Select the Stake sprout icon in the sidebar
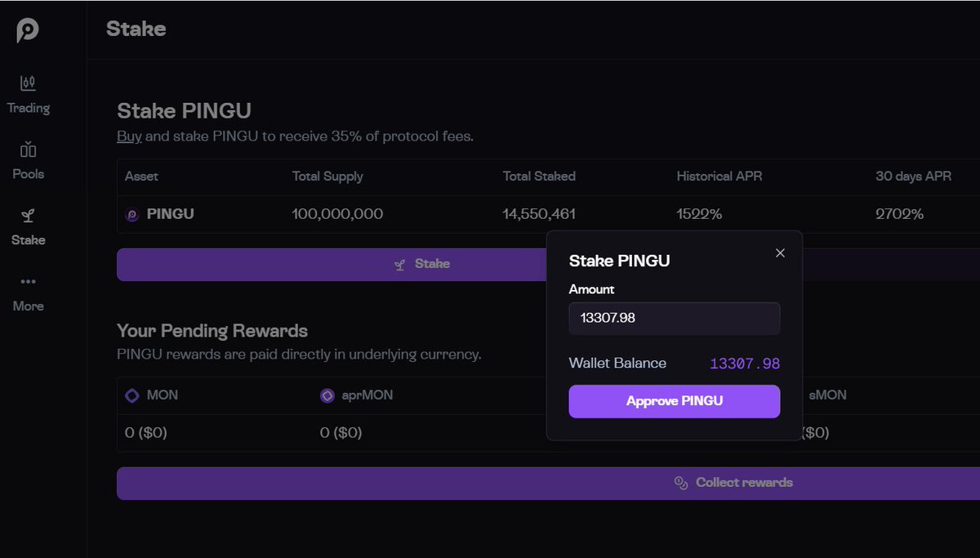Viewport: 980px width, 558px height. (x=28, y=216)
